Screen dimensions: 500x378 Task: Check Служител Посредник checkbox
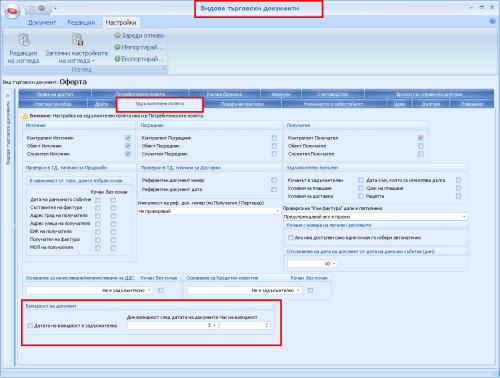274,154
